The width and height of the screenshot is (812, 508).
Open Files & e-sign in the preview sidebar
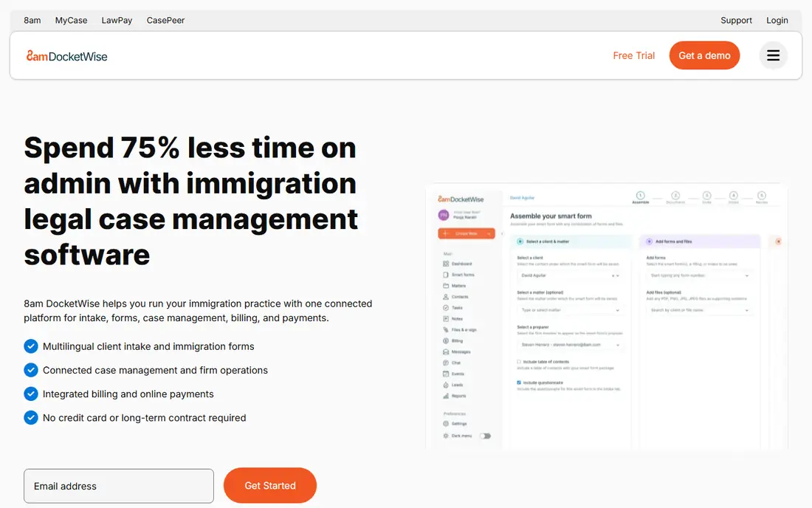coord(459,329)
